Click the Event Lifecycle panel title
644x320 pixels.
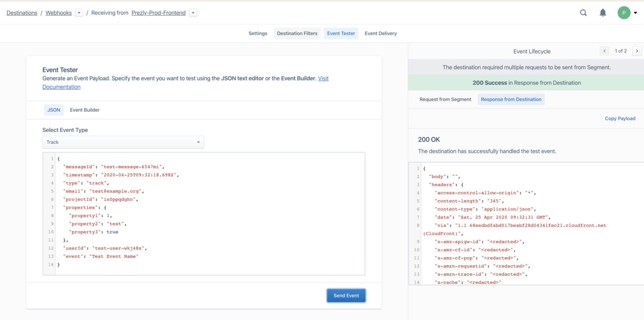pos(532,52)
